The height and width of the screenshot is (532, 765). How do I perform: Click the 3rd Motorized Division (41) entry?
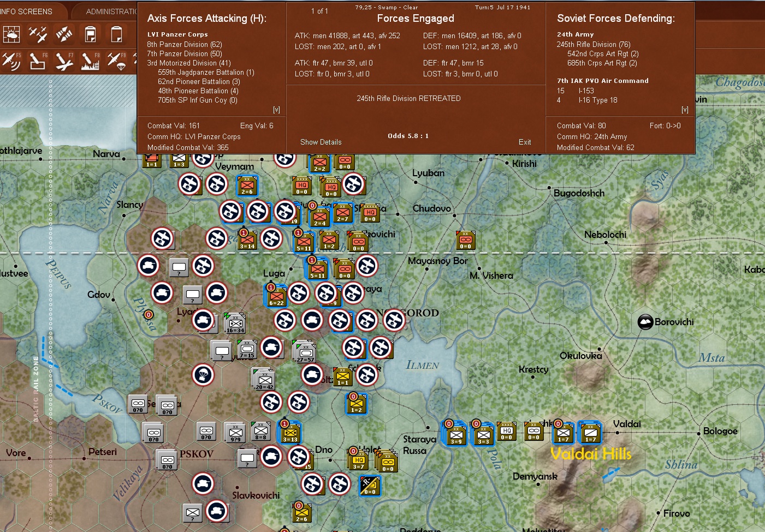pyautogui.click(x=189, y=63)
